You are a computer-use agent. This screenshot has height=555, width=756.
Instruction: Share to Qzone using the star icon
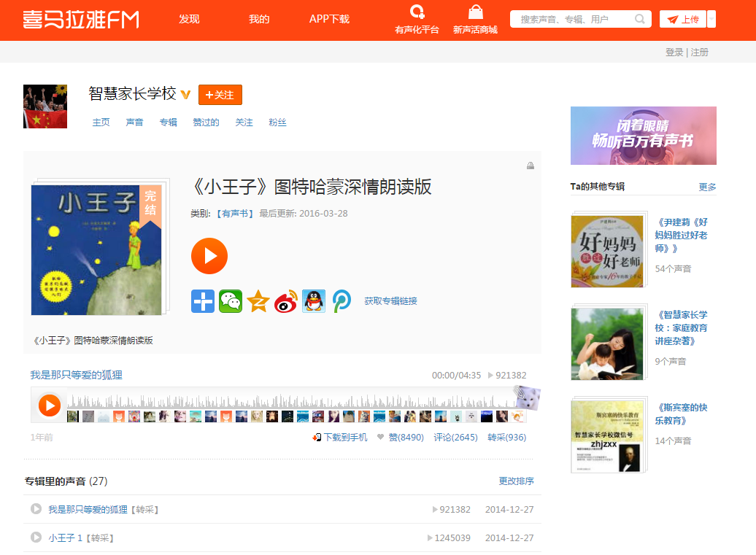pyautogui.click(x=258, y=300)
